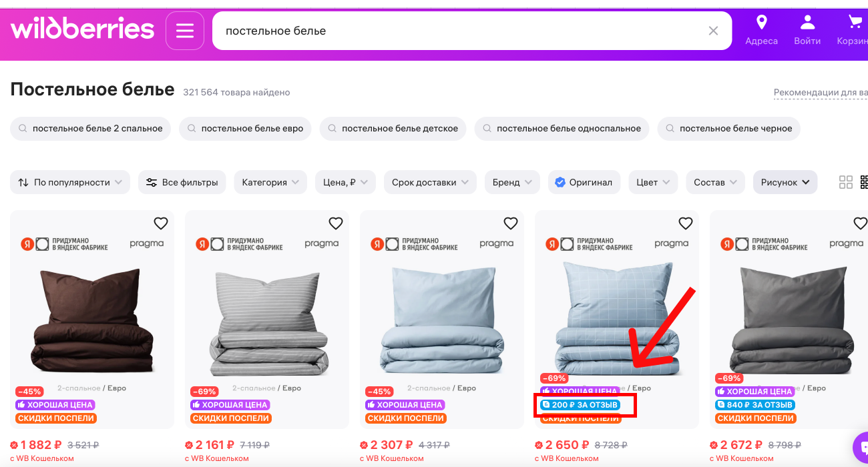Open the hamburger catalog menu
The image size is (868, 467).
(x=185, y=31)
